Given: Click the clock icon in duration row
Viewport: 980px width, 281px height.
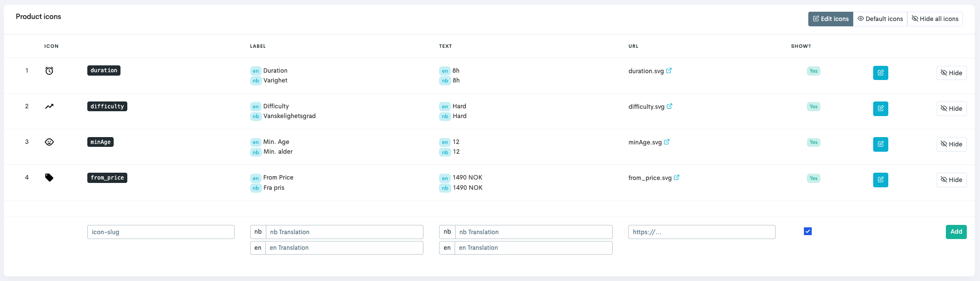Looking at the screenshot, I should 49,71.
